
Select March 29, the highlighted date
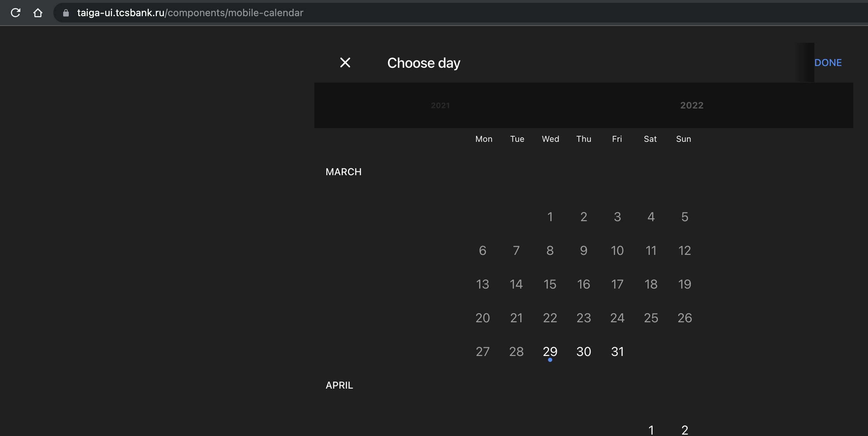pyautogui.click(x=550, y=351)
